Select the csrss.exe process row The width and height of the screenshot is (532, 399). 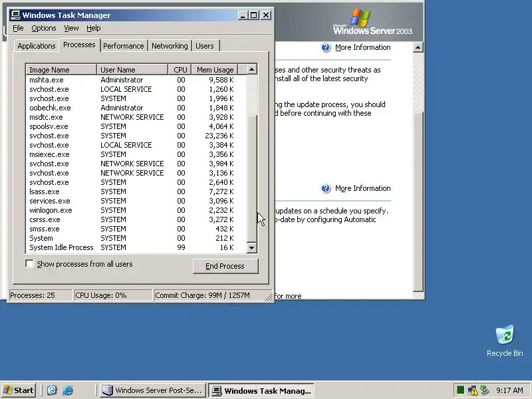pos(136,219)
